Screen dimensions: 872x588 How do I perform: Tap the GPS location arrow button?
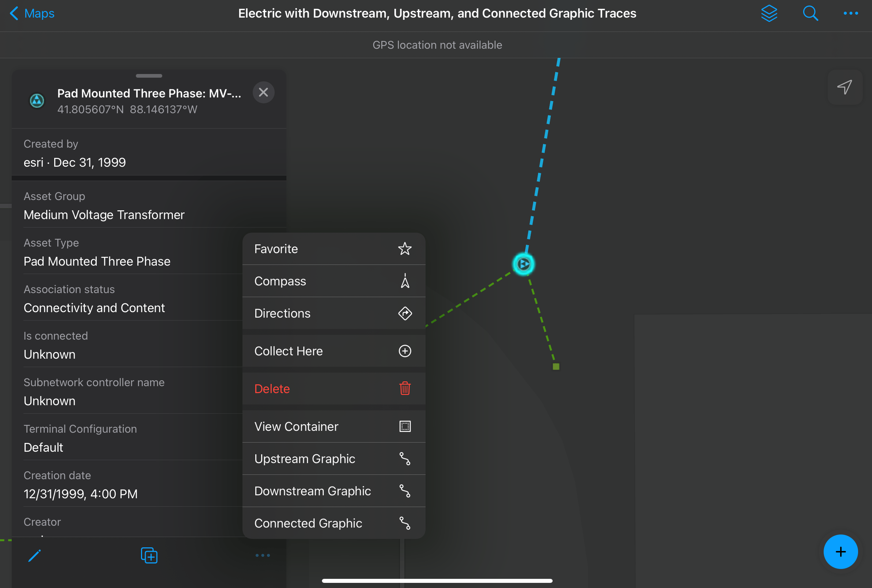coord(845,87)
